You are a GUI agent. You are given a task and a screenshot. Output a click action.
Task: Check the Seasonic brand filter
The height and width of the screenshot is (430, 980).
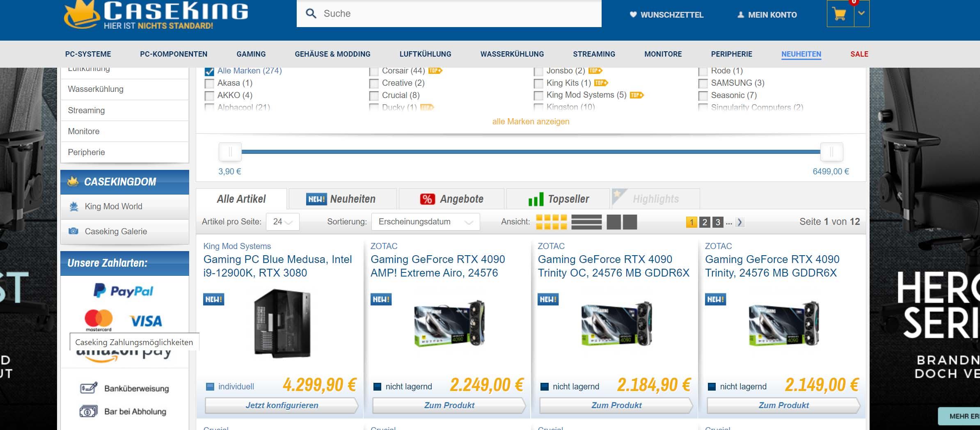click(703, 96)
